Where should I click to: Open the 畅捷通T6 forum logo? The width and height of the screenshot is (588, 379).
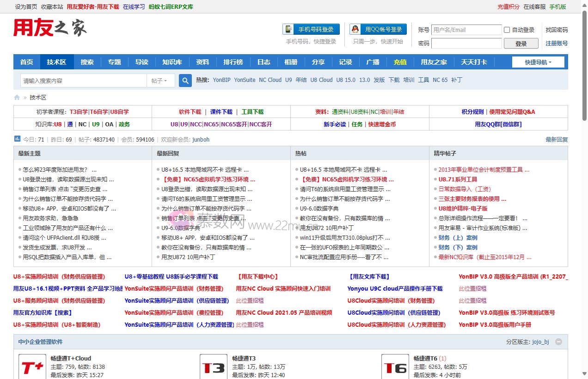tap(395, 367)
